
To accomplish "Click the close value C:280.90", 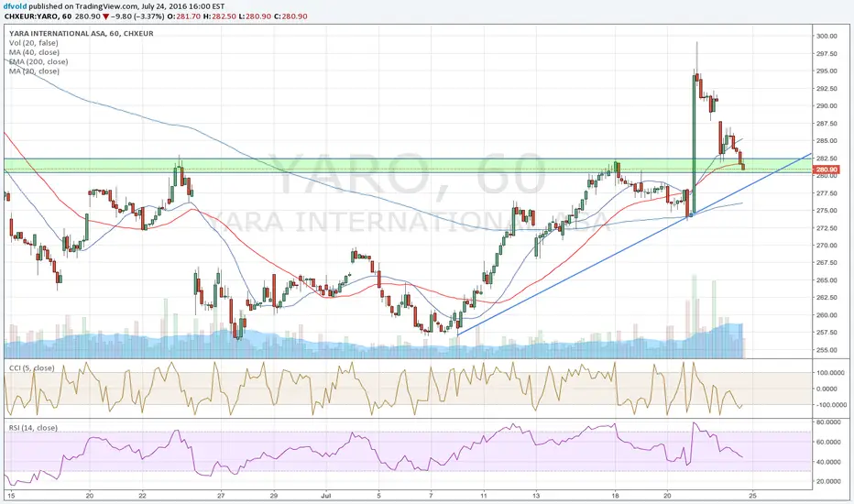I will click(x=290, y=16).
